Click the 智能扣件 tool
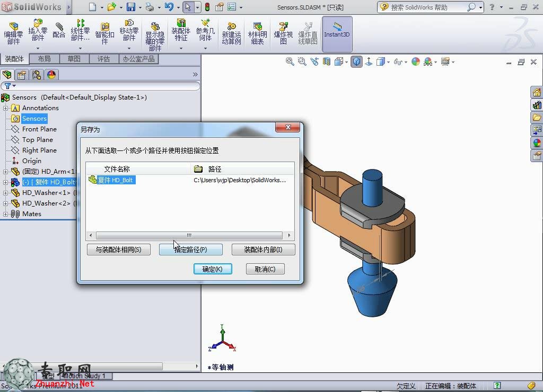 click(x=104, y=33)
